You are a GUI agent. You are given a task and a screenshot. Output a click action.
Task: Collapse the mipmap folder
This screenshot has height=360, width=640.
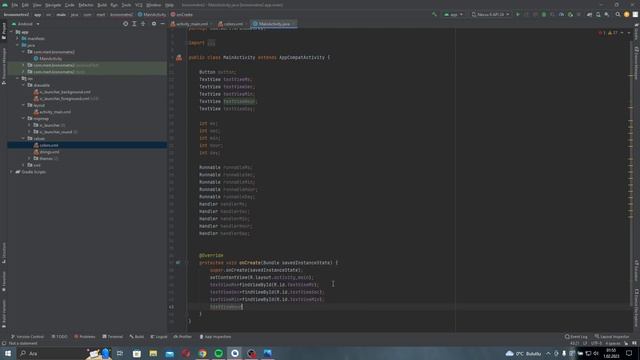point(23,118)
